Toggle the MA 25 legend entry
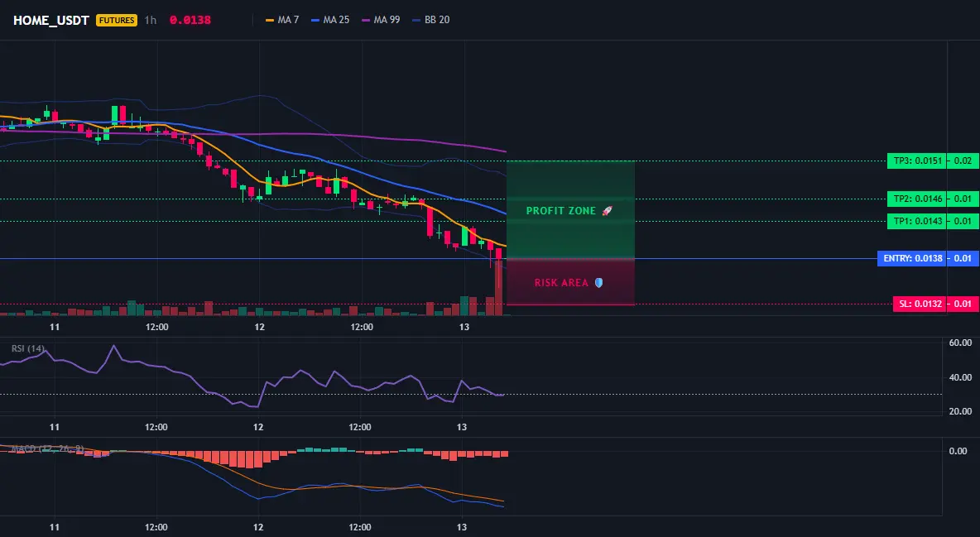980x537 pixels. [330, 20]
